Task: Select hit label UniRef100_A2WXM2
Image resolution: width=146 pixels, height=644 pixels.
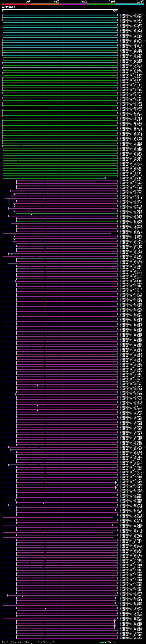Action: point(131,178)
